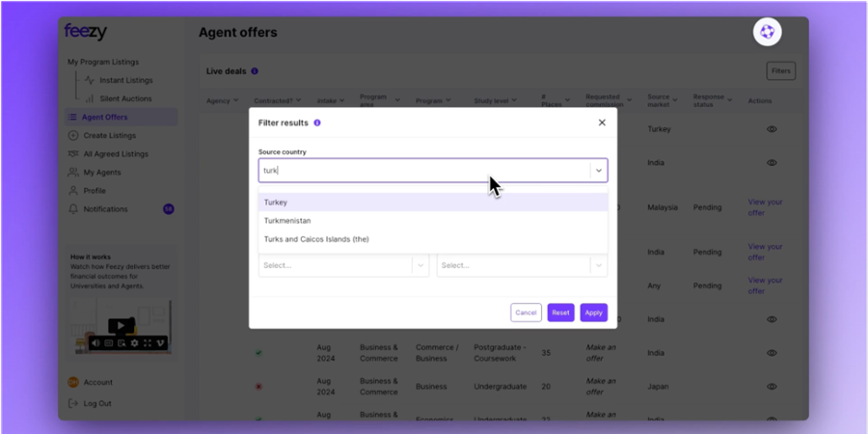Click the Log Out icon
The width and height of the screenshot is (868, 434).
point(73,403)
